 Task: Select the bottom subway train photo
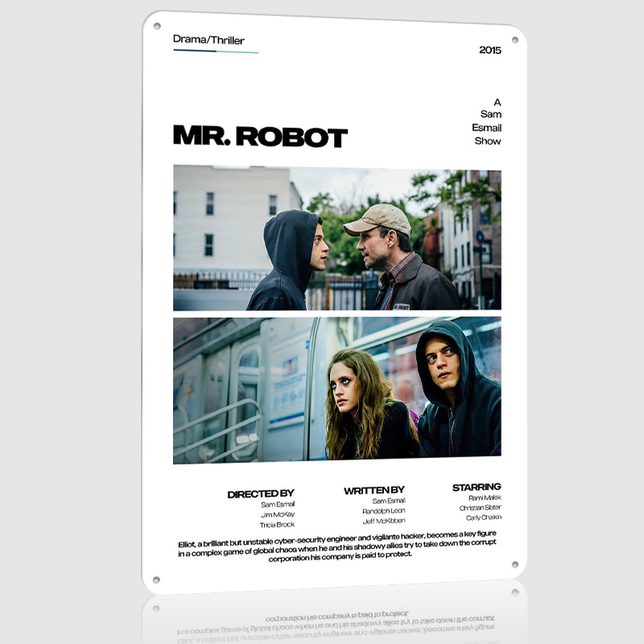[337, 390]
